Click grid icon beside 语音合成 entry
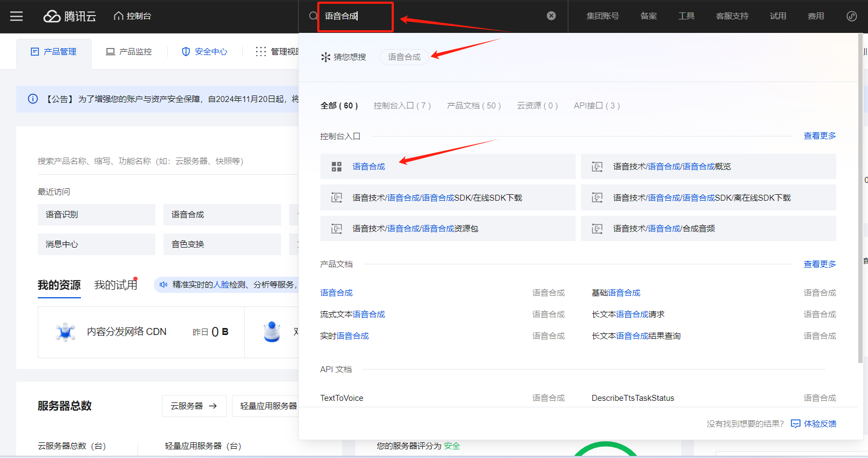This screenshot has width=868, height=458. pyautogui.click(x=337, y=167)
